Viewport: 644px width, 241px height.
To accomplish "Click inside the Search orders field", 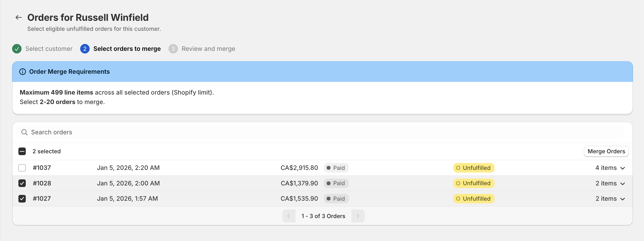I will tap(105, 132).
